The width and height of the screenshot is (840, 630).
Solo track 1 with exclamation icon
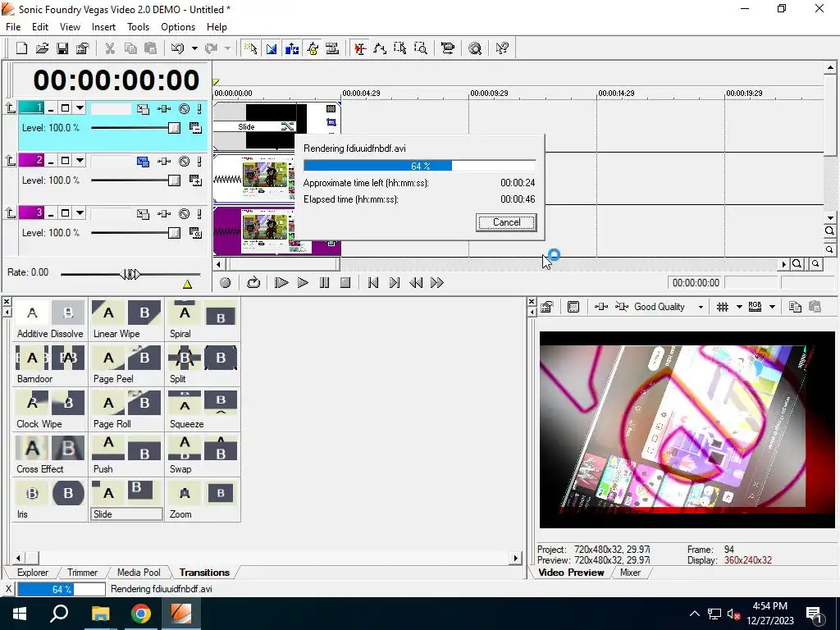[199, 109]
